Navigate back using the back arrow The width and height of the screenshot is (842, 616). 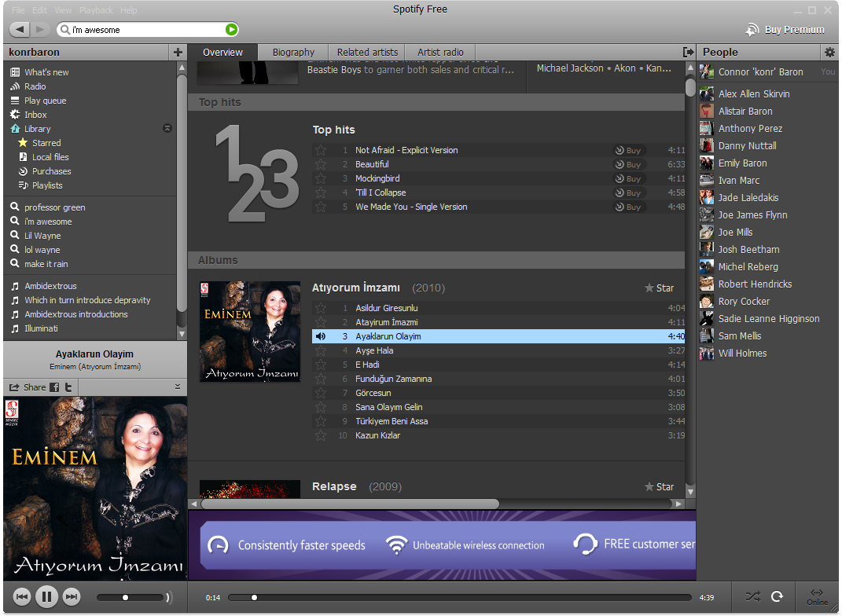[x=20, y=29]
